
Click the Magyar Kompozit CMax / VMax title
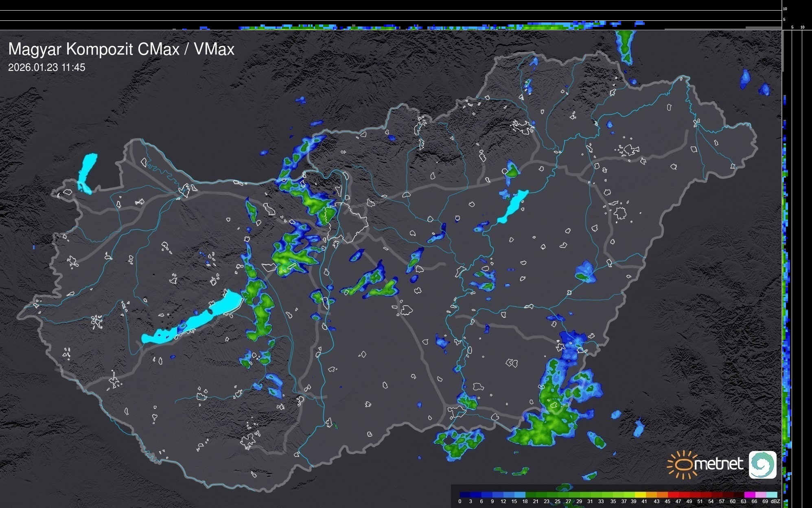tap(121, 49)
